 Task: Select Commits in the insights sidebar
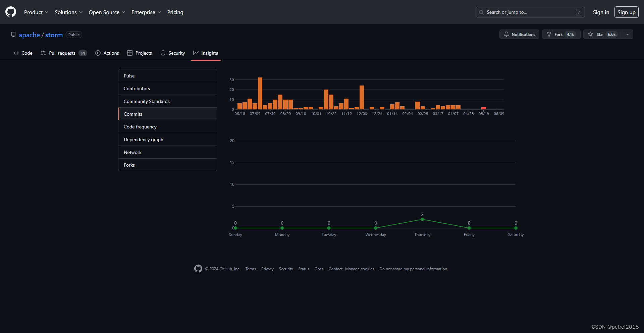[168, 114]
